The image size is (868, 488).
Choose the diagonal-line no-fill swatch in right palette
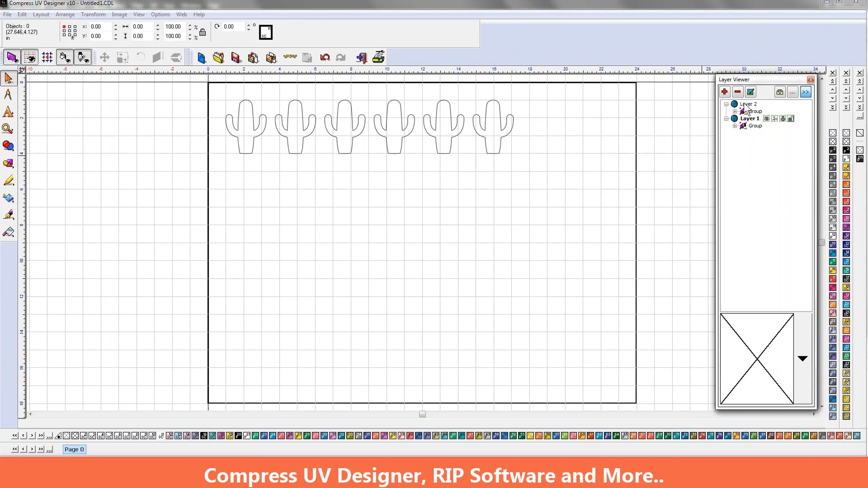(860, 133)
